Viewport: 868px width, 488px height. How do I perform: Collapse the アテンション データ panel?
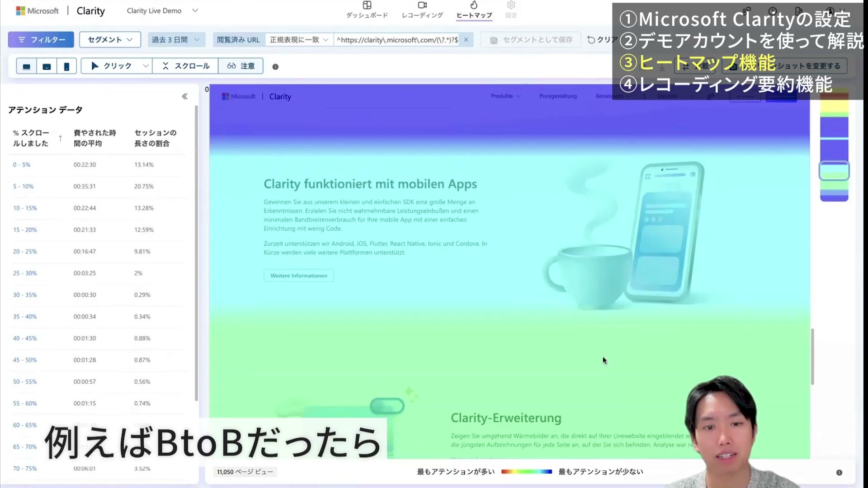(184, 96)
